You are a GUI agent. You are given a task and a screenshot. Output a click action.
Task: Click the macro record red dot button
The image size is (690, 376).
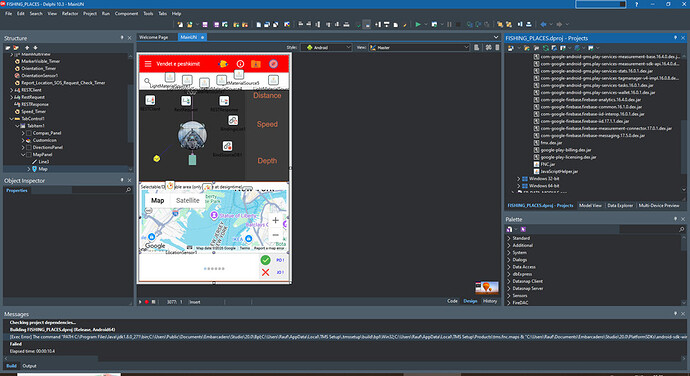pos(147,302)
